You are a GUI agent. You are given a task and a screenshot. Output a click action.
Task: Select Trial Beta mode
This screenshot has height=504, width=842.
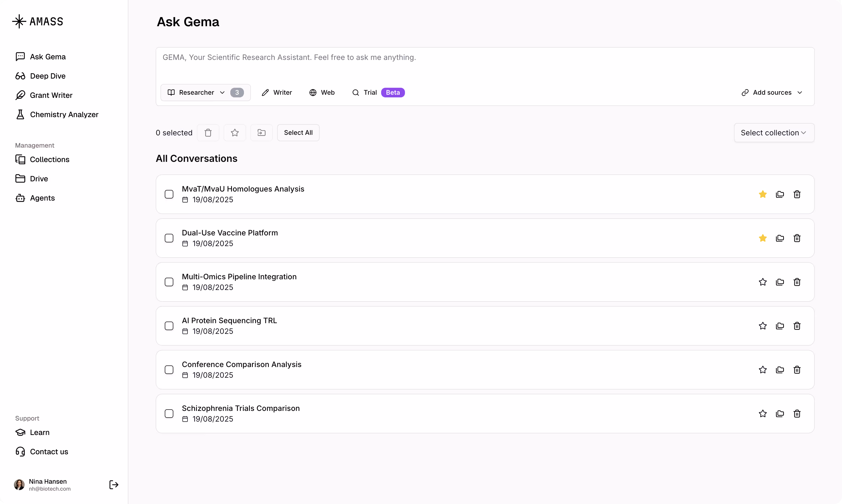point(378,92)
